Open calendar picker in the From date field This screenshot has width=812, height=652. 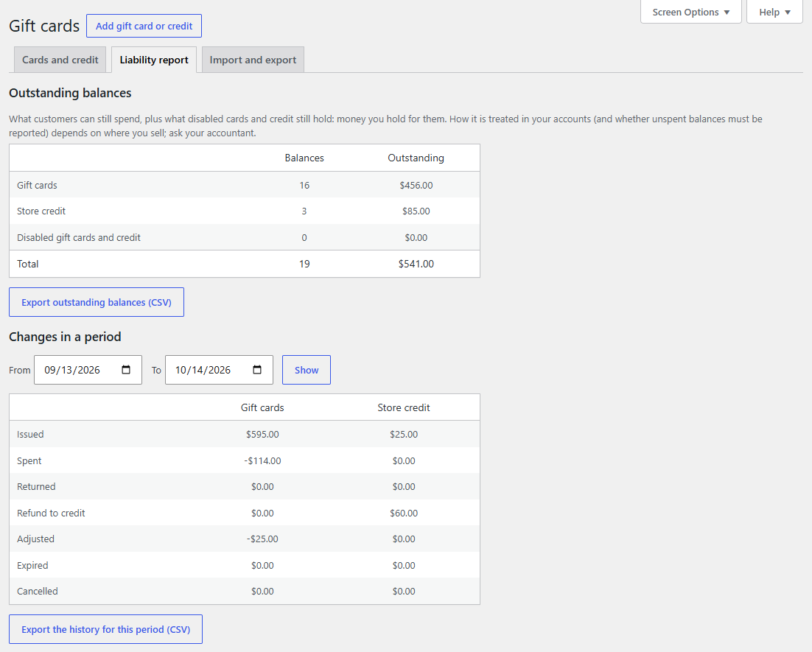click(x=126, y=370)
